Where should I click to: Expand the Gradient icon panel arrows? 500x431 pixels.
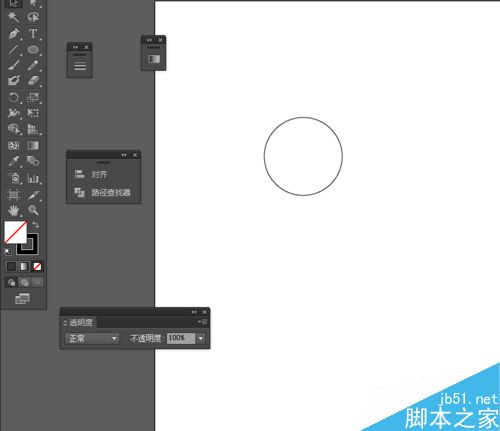(149, 40)
